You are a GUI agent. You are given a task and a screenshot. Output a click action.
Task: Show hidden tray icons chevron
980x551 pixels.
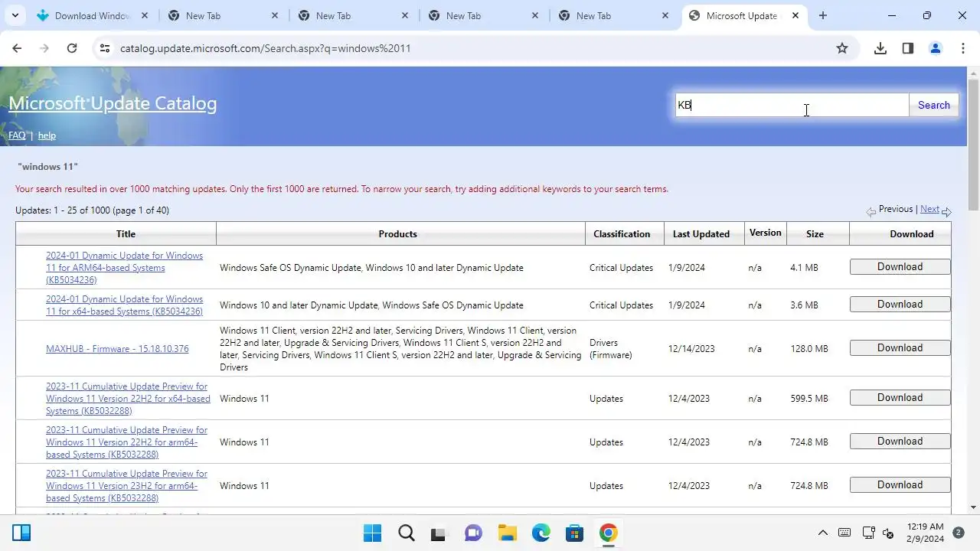[823, 533]
